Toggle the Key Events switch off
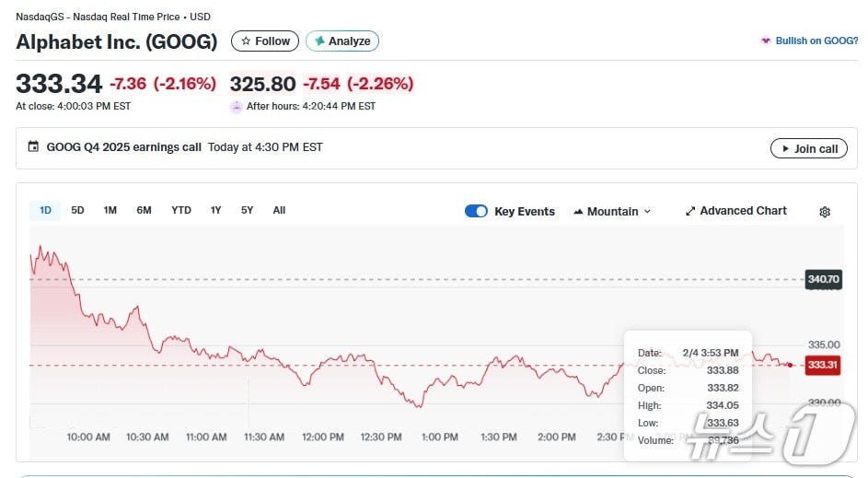The height and width of the screenshot is (478, 868). pos(476,211)
